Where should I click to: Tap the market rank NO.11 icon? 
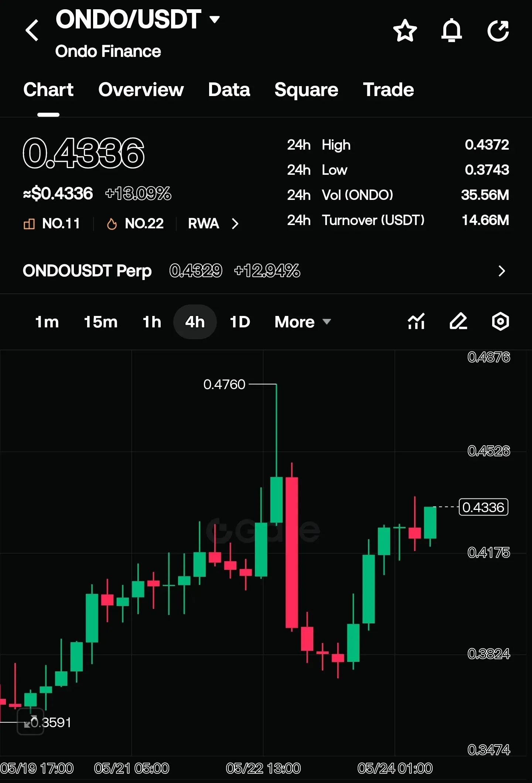click(29, 224)
